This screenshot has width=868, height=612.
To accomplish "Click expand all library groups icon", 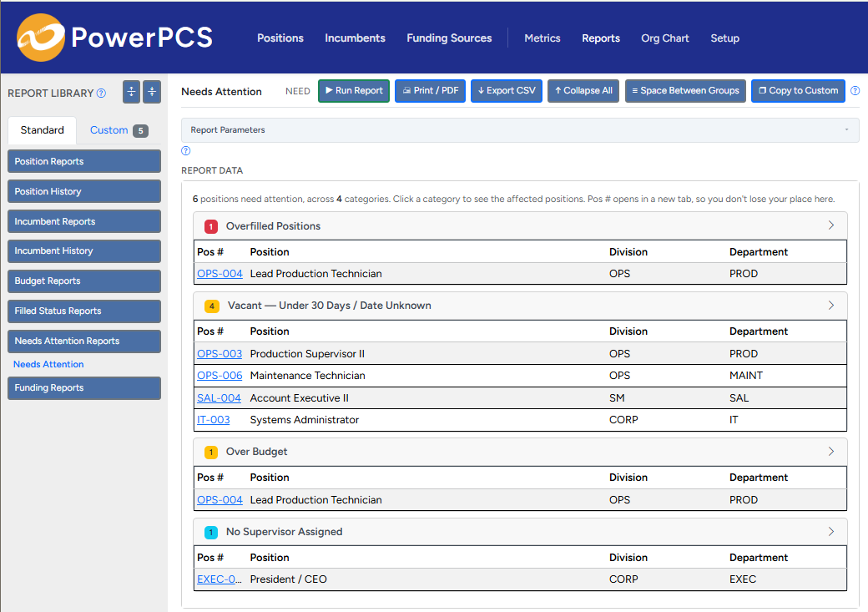I will tap(131, 92).
